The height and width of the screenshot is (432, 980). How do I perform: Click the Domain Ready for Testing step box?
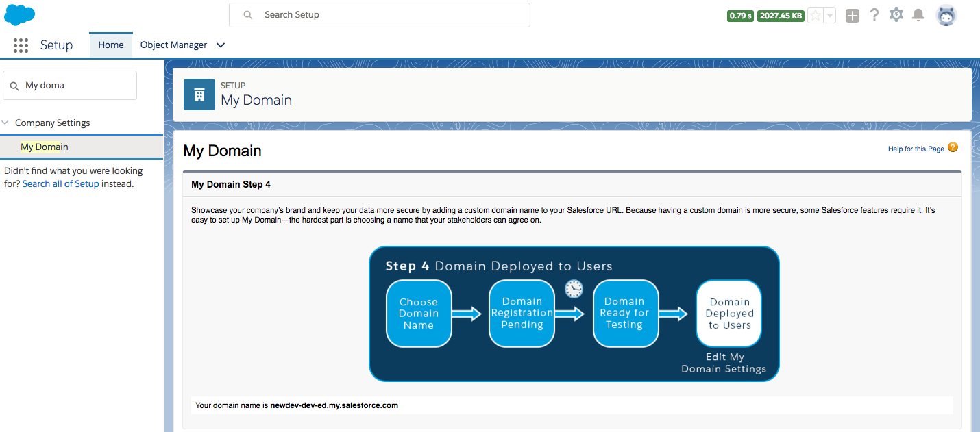point(625,313)
